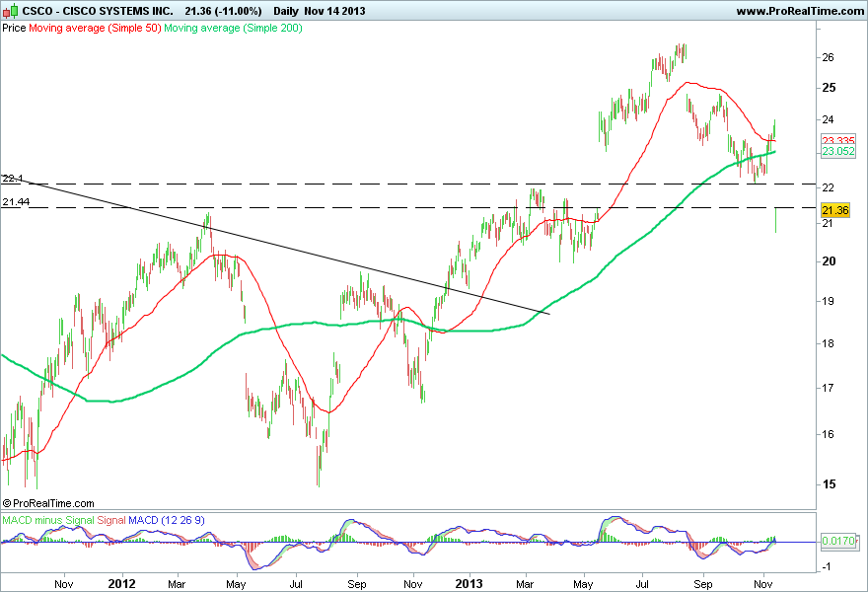
Task: Open the www.ProRealTime.com link
Action: (800, 11)
